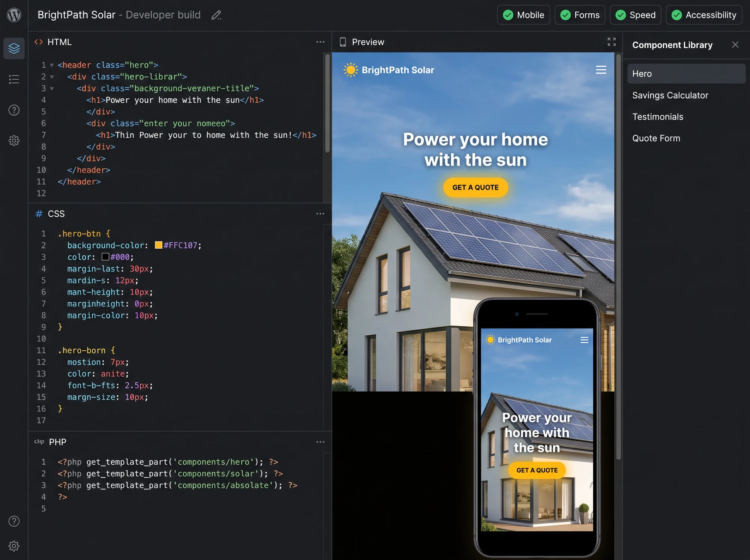Toggle the Forms check status

tap(580, 15)
